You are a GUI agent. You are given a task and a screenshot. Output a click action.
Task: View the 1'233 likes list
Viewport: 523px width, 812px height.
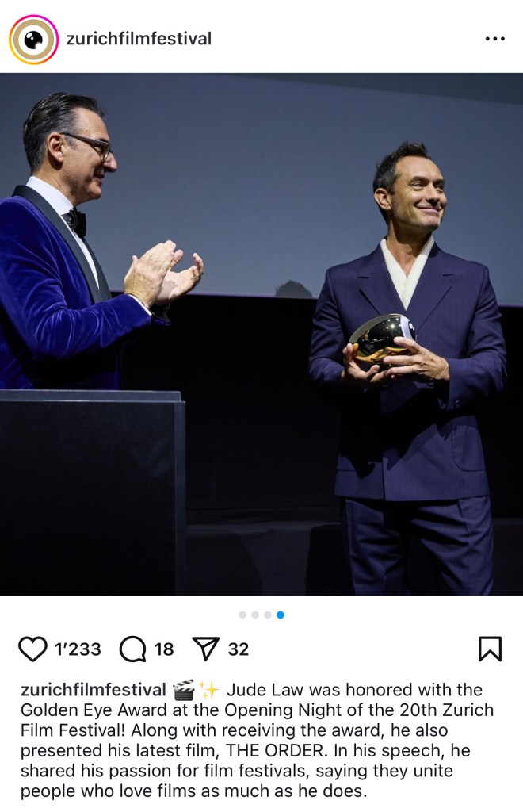click(x=78, y=649)
